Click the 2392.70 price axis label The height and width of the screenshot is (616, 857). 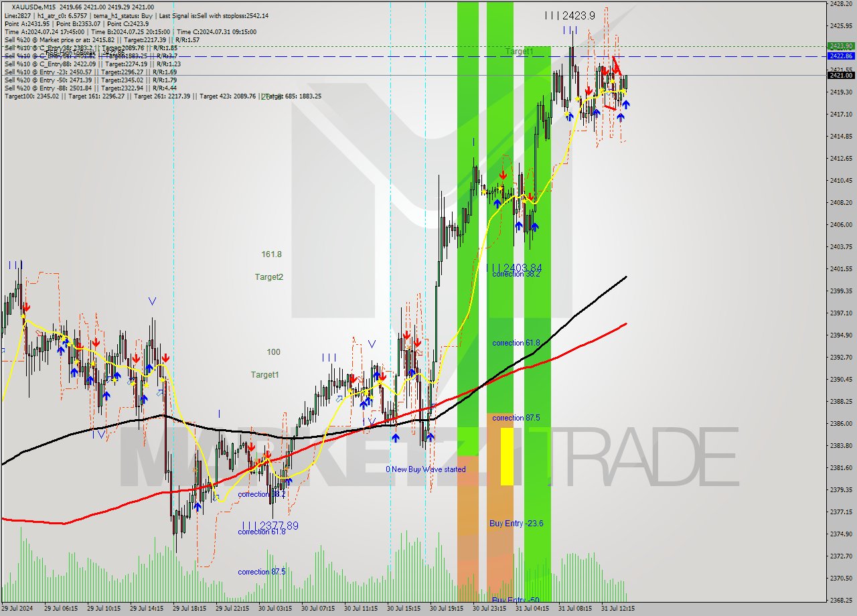point(840,357)
